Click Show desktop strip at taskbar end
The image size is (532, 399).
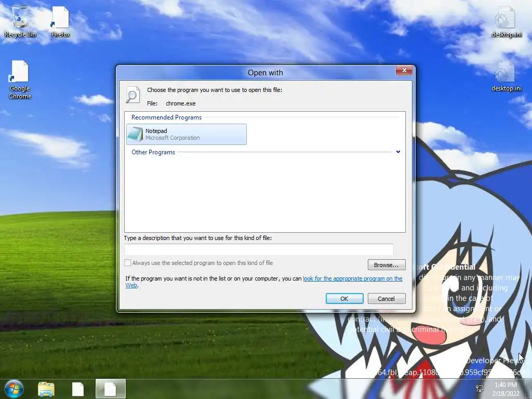coord(528,389)
